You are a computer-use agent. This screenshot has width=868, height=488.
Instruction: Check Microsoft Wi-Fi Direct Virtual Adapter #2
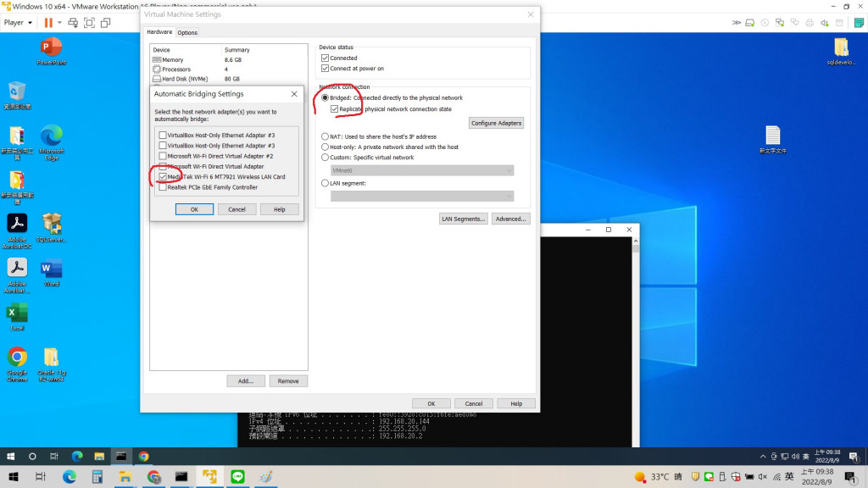[x=162, y=156]
